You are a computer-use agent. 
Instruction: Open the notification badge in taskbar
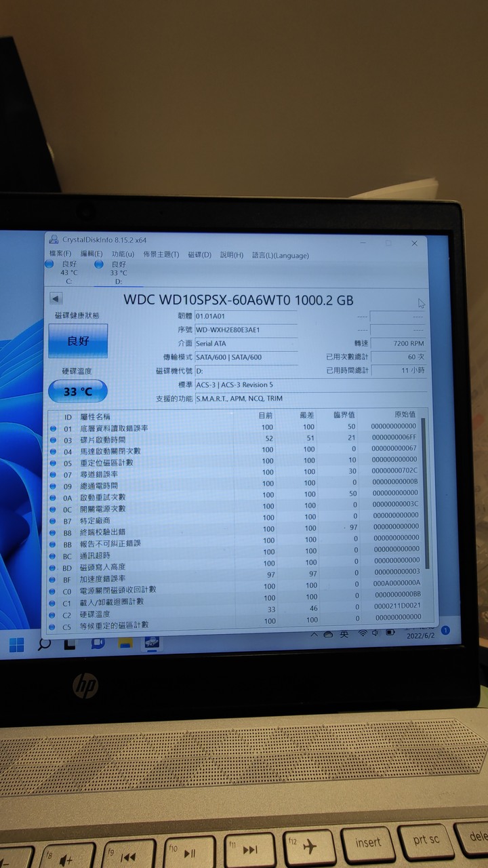[x=445, y=630]
